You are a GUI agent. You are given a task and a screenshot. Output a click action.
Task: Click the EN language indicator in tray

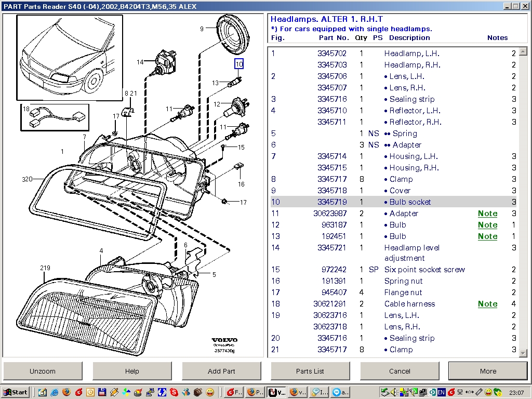(x=441, y=392)
